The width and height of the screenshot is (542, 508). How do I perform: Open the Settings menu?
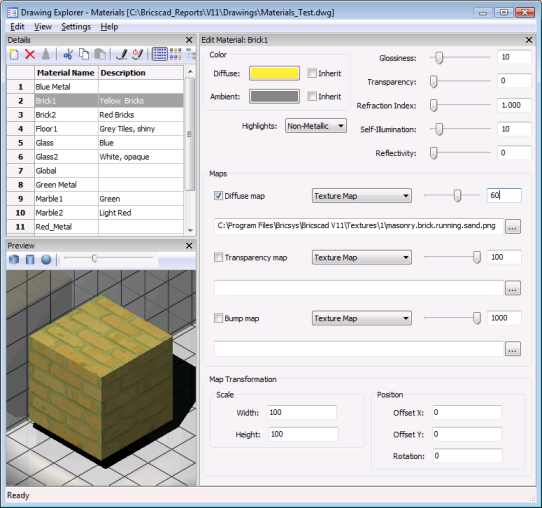[x=76, y=27]
